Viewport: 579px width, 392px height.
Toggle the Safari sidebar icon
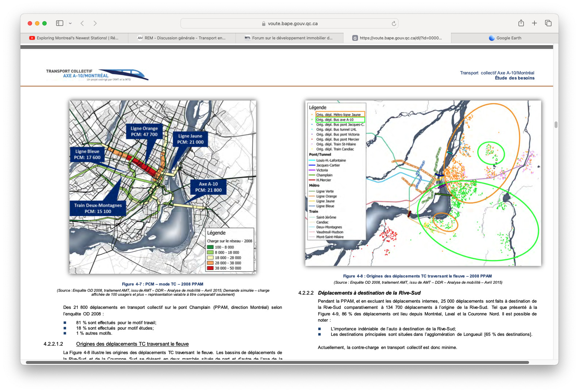[x=59, y=23]
